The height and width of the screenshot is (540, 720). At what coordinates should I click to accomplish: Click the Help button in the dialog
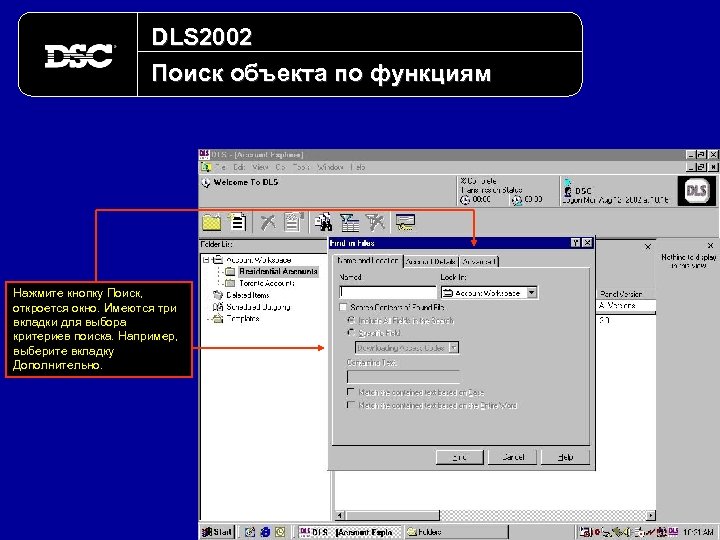[x=565, y=457]
